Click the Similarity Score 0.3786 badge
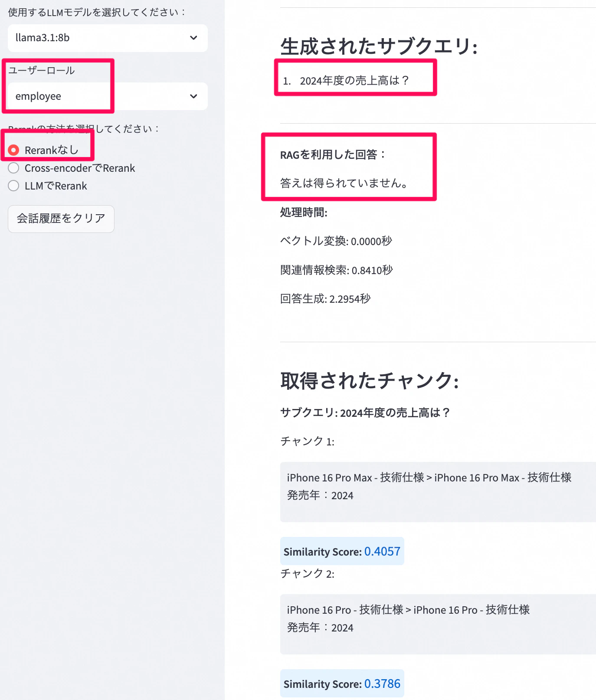This screenshot has height=700, width=596. pos(342,684)
